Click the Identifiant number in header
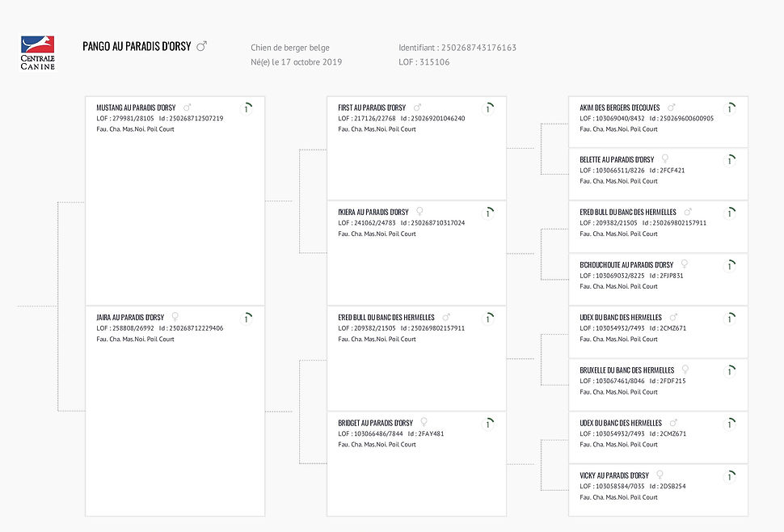Image resolution: width=784 pixels, height=532 pixels. pos(478,48)
